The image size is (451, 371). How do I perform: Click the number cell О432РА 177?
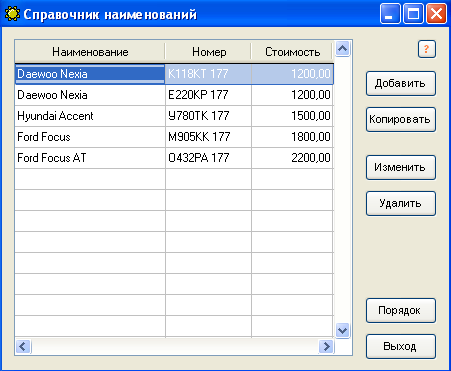(x=208, y=158)
